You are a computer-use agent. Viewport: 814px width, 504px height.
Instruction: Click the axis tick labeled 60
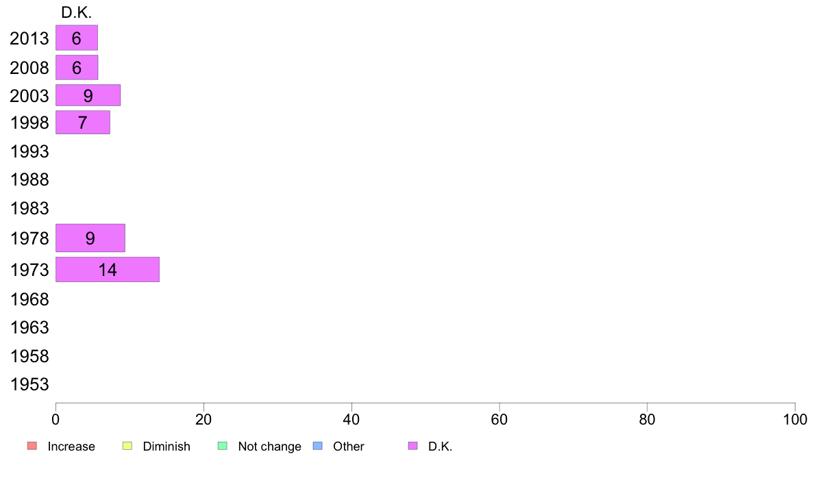pos(500,419)
